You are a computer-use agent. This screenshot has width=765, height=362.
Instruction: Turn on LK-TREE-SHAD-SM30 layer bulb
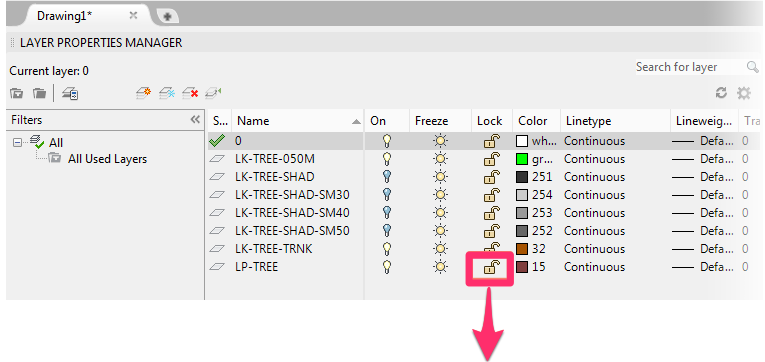387,195
